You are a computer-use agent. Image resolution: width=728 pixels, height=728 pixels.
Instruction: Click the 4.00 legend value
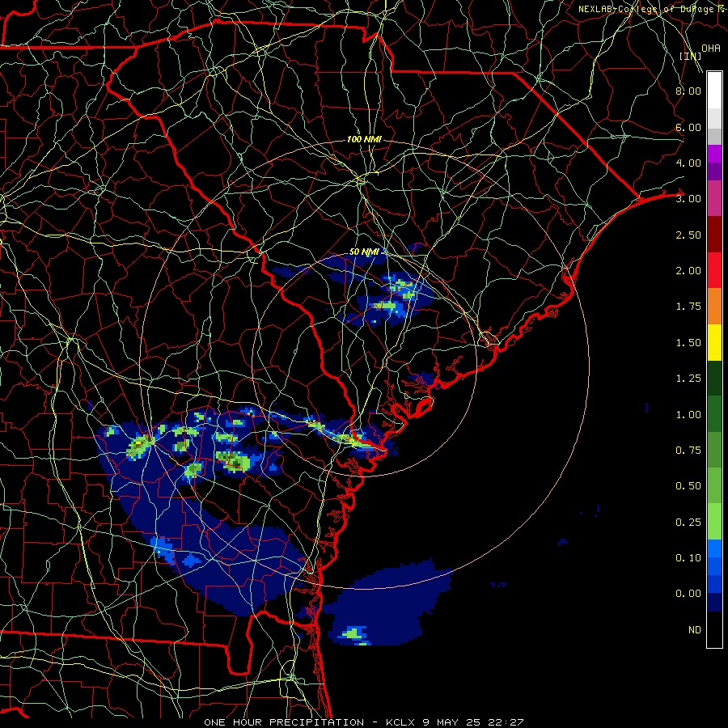click(x=688, y=163)
